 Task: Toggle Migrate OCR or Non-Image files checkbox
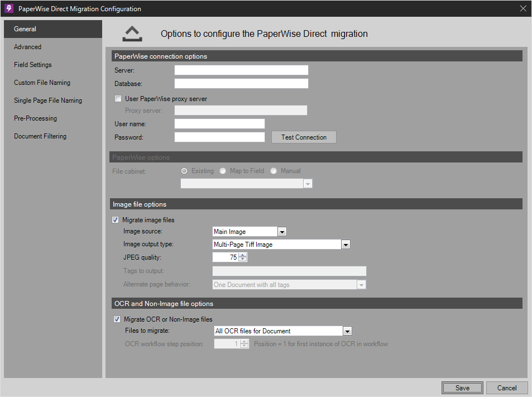(x=117, y=319)
